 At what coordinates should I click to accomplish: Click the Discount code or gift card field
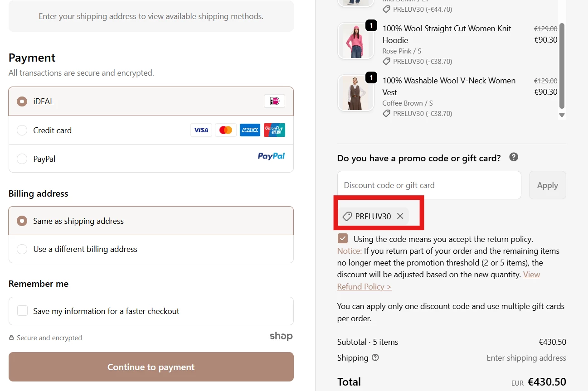point(429,185)
